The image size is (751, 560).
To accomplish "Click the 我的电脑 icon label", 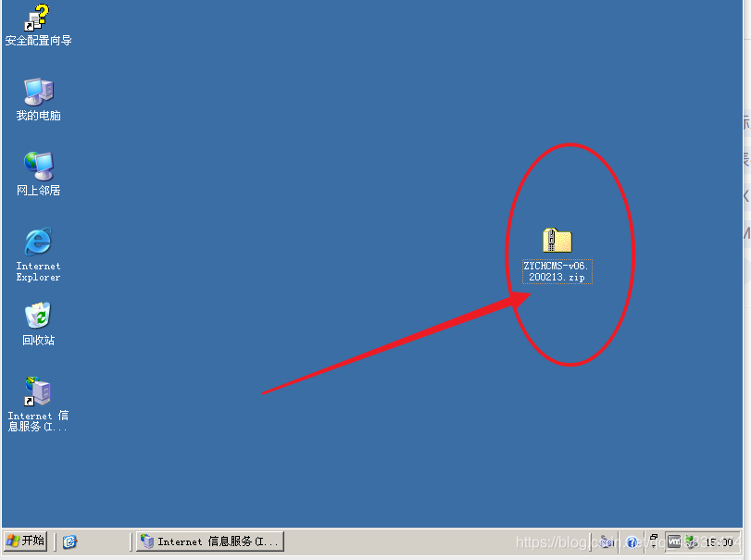I will pyautogui.click(x=38, y=116).
